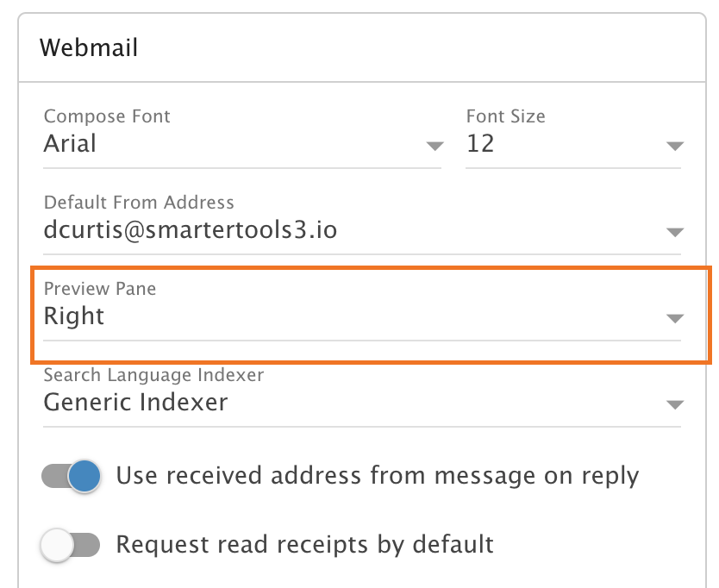Click the Preview Pane value Right
Screen dimensions: 719x588
pos(74,316)
